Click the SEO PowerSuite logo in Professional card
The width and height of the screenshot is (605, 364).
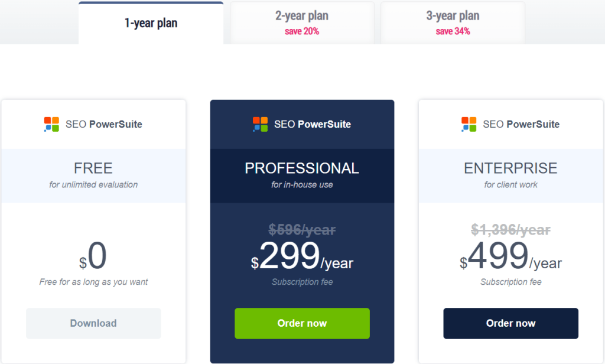(302, 124)
